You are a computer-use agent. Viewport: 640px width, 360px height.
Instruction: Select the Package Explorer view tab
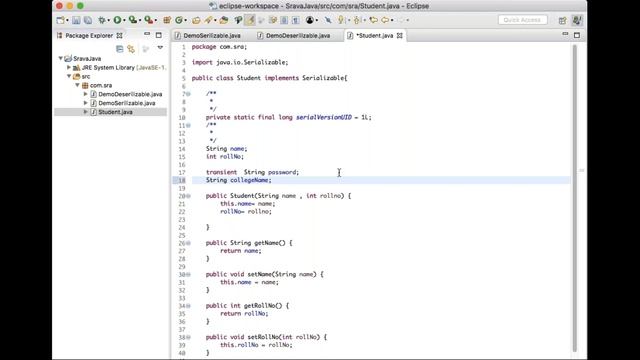click(89, 36)
